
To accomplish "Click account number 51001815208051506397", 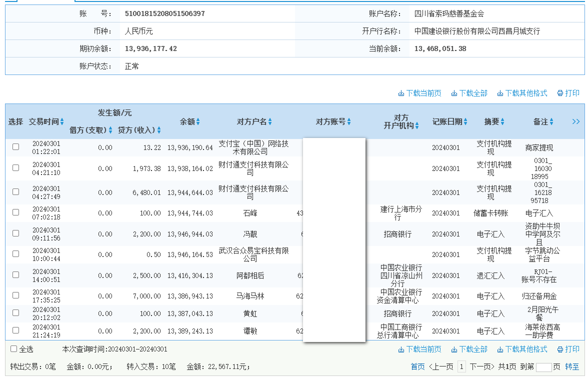I will [164, 13].
